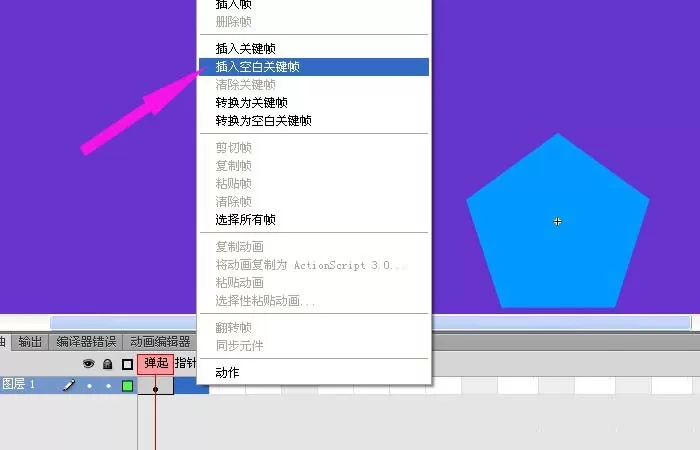Click 剪切帧 menu entry

coord(314,147)
